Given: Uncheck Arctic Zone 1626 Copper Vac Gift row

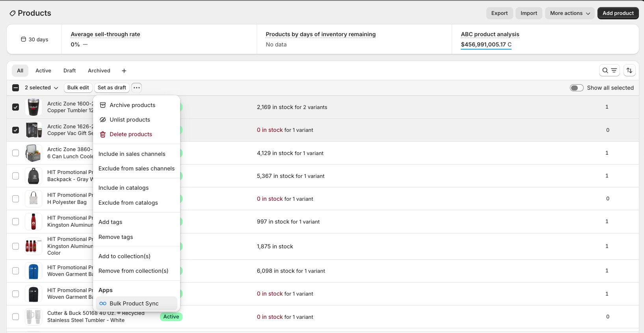Looking at the screenshot, I should (x=15, y=130).
